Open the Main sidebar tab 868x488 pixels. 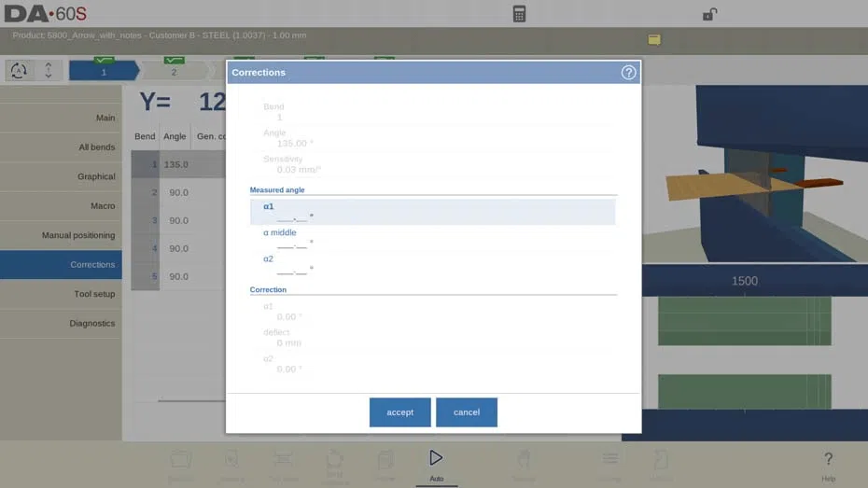click(x=61, y=118)
